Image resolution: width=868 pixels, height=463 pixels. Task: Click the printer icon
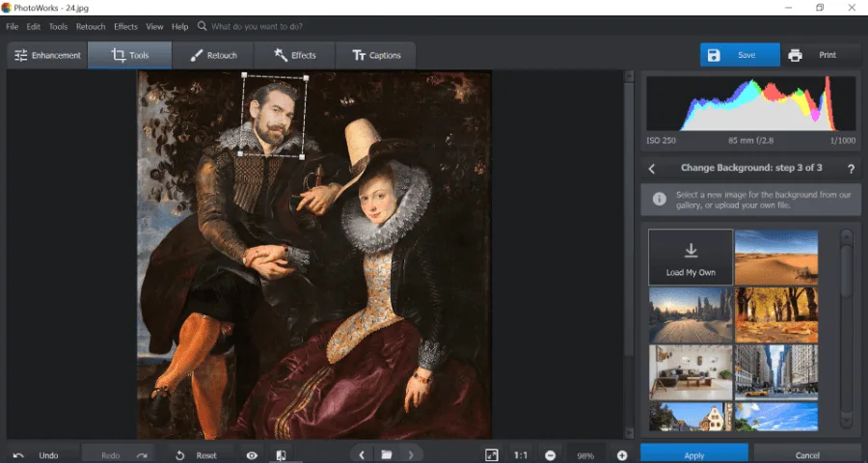click(x=795, y=55)
